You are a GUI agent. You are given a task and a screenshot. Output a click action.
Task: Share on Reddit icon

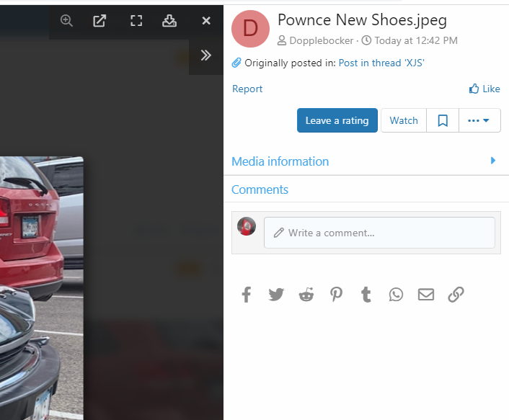pyautogui.click(x=306, y=294)
